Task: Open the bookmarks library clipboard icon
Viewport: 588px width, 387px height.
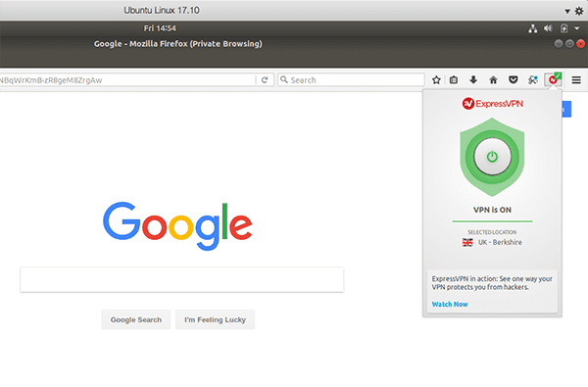Action: point(454,80)
